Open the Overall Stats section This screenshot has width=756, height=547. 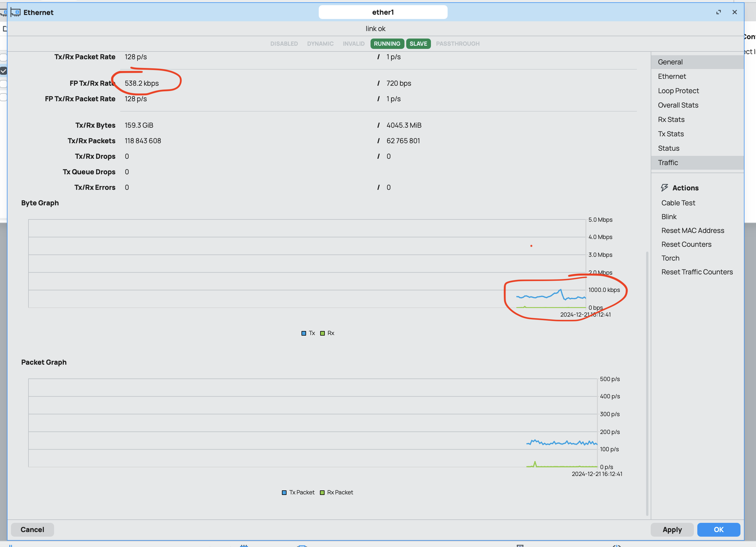point(678,105)
